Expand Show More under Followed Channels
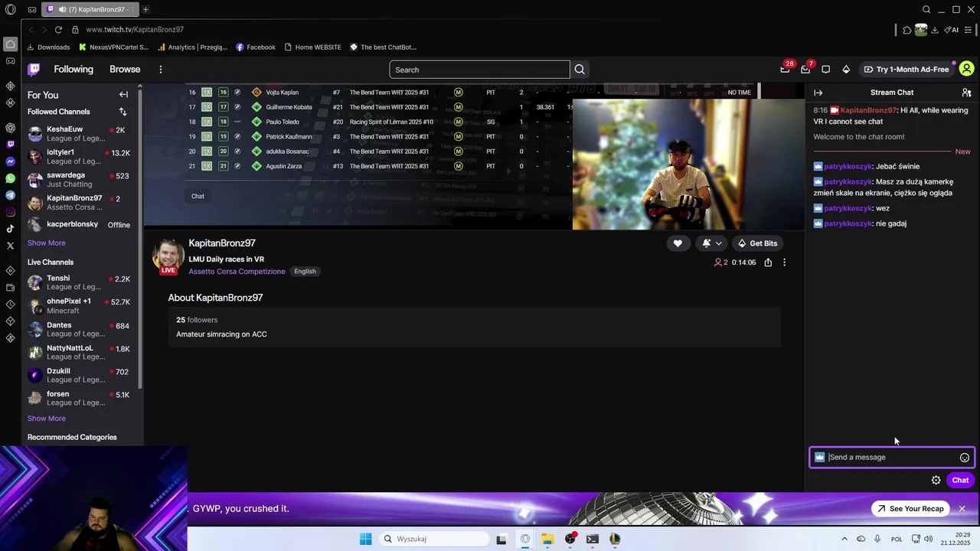Viewport: 980px width, 551px height. (x=47, y=243)
